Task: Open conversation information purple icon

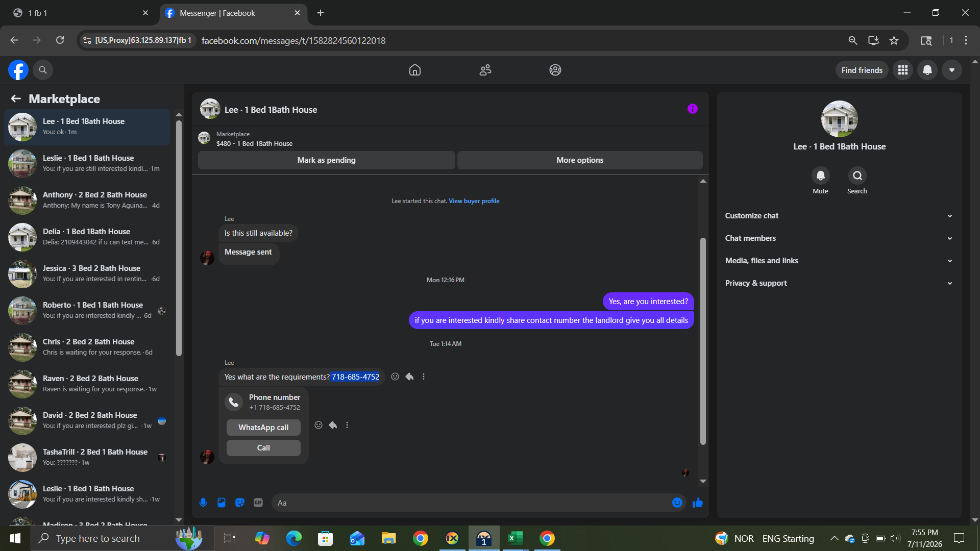Action: (x=693, y=109)
